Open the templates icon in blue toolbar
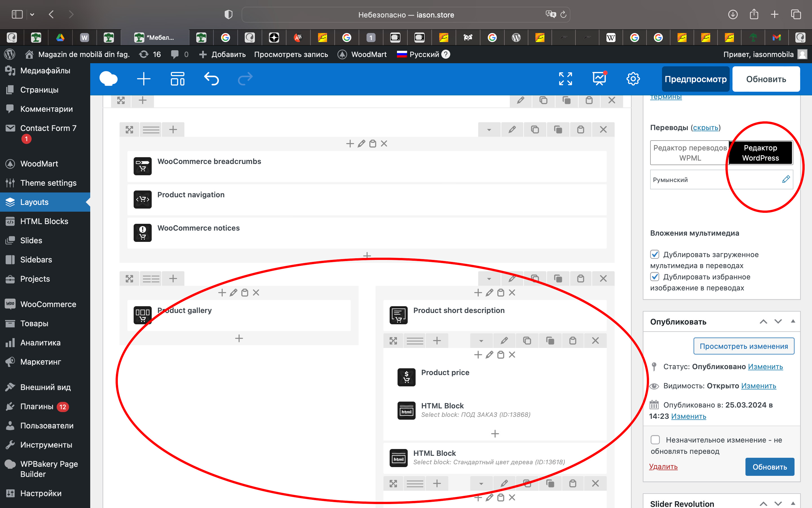The width and height of the screenshot is (812, 508). point(178,79)
